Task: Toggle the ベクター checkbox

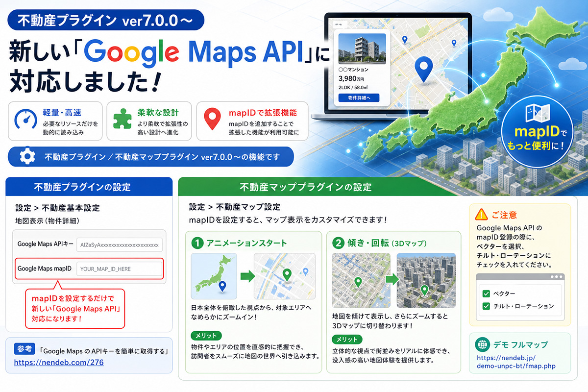Action: 487,294
